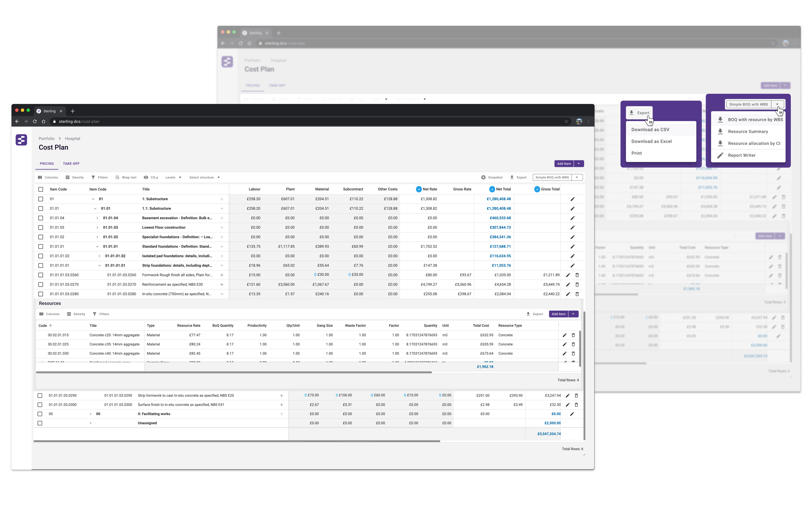Check the box for row 01.01.04
The image size is (812, 509).
tap(41, 218)
